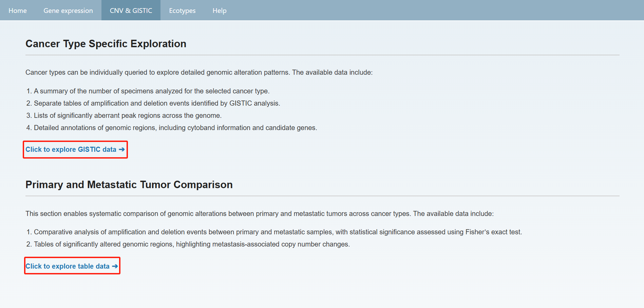
Task: Click the Fisher's exact test list item
Action: [278, 232]
